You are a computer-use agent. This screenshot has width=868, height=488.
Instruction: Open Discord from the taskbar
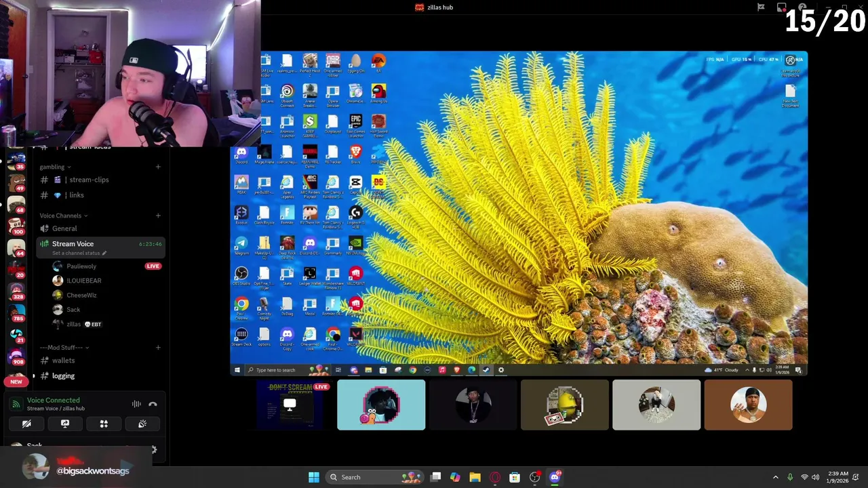[555, 477]
